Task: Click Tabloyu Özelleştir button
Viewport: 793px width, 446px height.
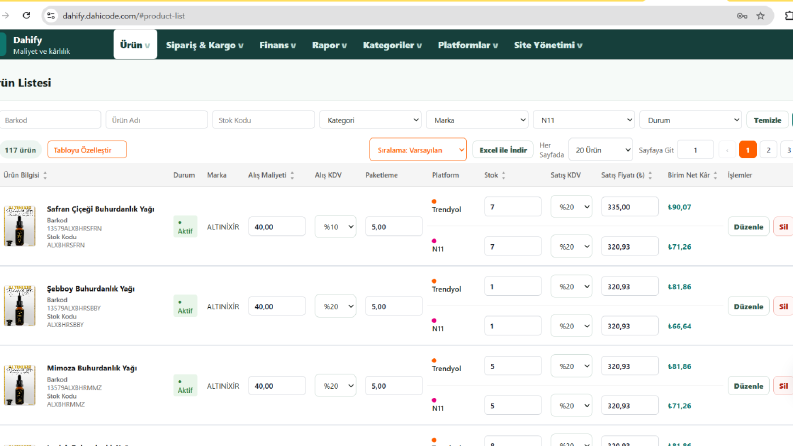Action: [86, 150]
